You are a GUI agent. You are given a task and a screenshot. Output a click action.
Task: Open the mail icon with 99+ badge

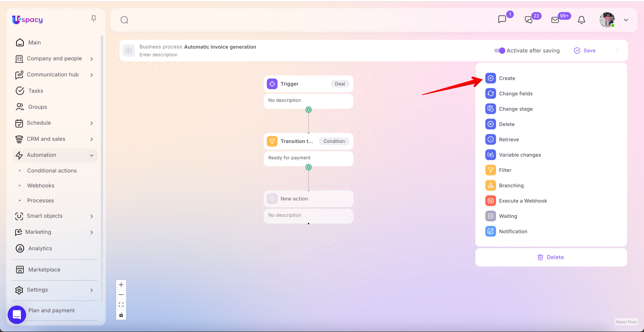pos(555,20)
